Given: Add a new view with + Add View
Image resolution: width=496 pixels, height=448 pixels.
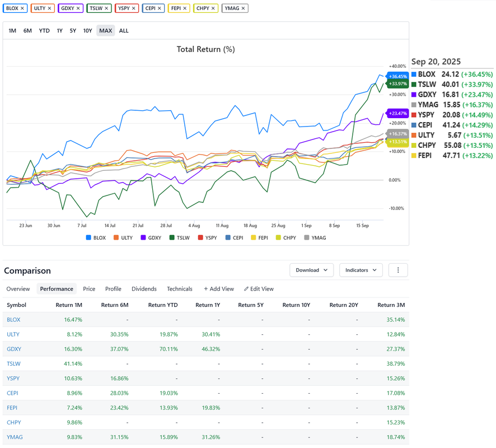Looking at the screenshot, I should (x=219, y=289).
